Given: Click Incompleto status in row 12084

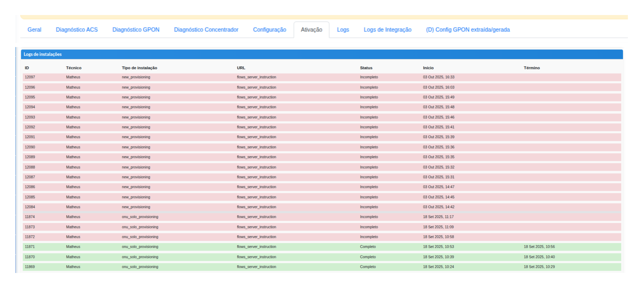Looking at the screenshot, I should (x=369, y=207).
